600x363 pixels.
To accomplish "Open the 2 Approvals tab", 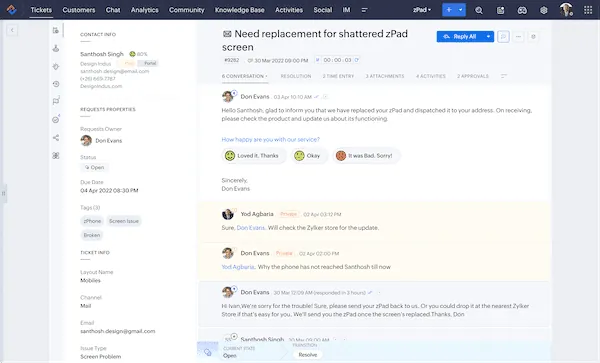I will click(473, 76).
